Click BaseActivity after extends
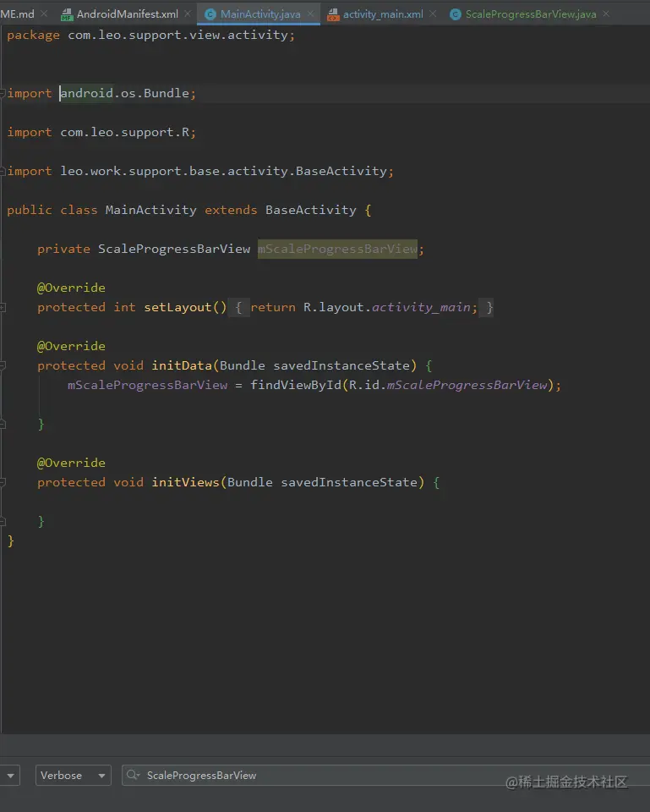 point(310,211)
